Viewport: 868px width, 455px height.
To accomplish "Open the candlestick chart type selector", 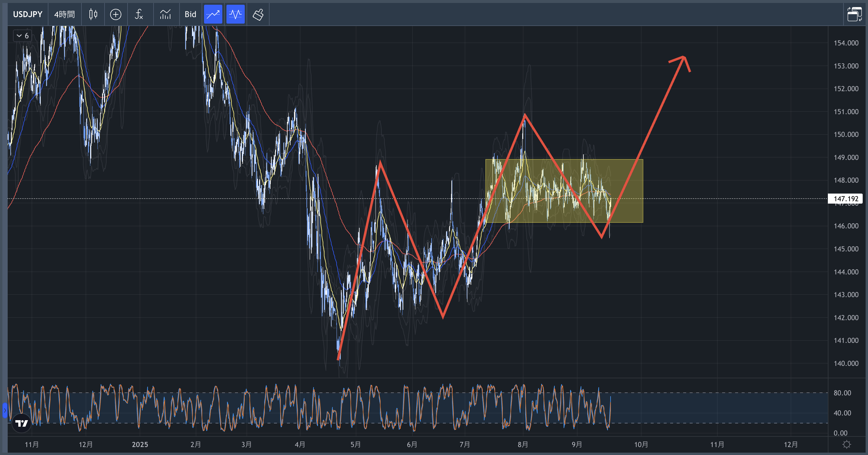I will click(x=93, y=14).
